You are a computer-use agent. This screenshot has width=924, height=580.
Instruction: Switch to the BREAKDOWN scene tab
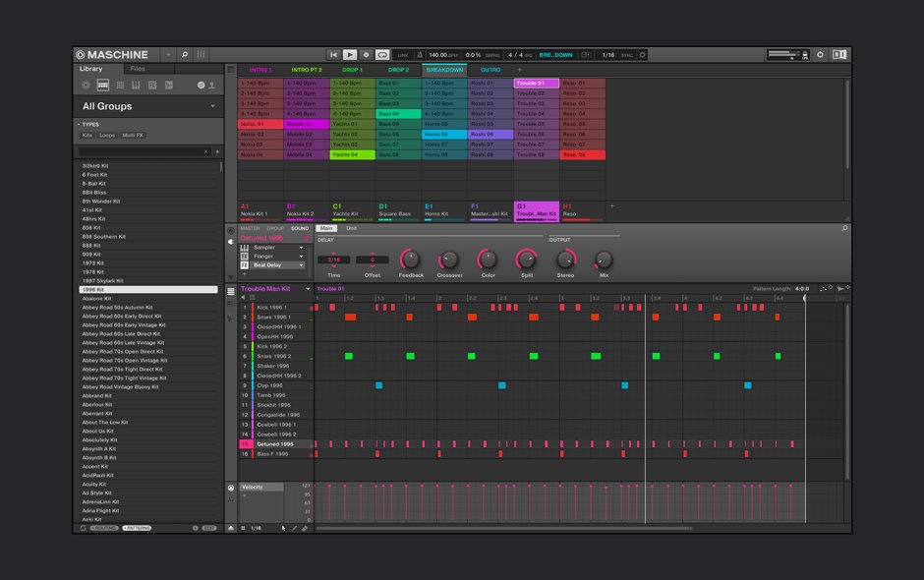click(x=443, y=70)
